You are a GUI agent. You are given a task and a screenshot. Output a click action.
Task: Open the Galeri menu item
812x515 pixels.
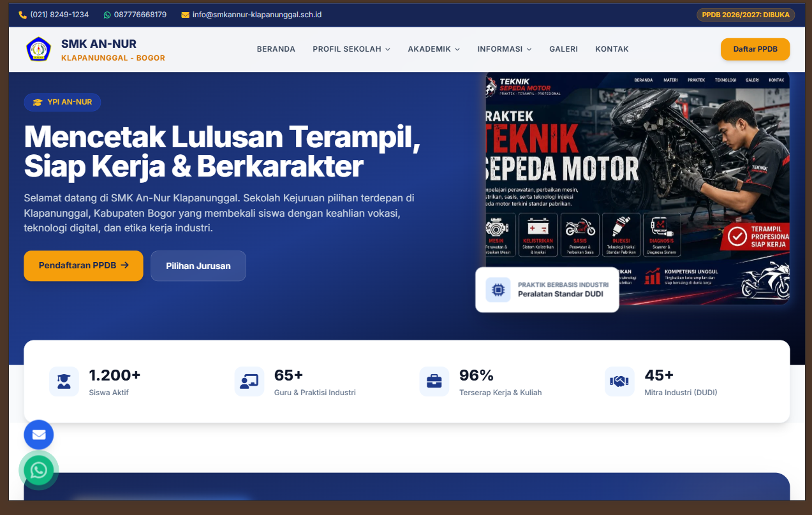tap(563, 49)
